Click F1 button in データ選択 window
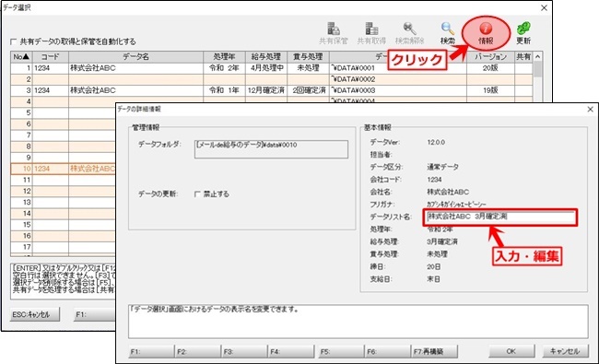The height and width of the screenshot is (364, 599). [x=95, y=315]
